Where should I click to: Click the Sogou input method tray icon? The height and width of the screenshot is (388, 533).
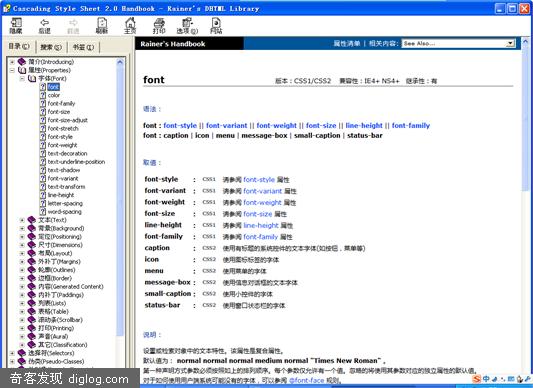[x=477, y=379]
